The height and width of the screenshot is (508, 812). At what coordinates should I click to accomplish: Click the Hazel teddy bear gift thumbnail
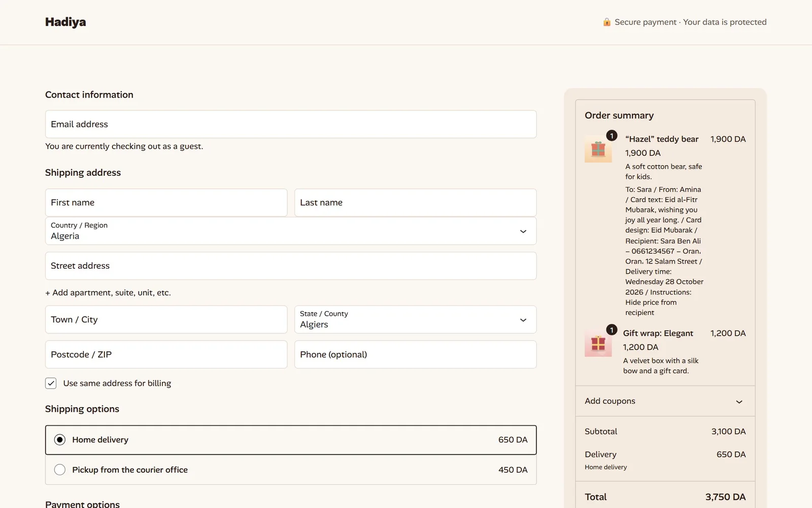tap(598, 149)
